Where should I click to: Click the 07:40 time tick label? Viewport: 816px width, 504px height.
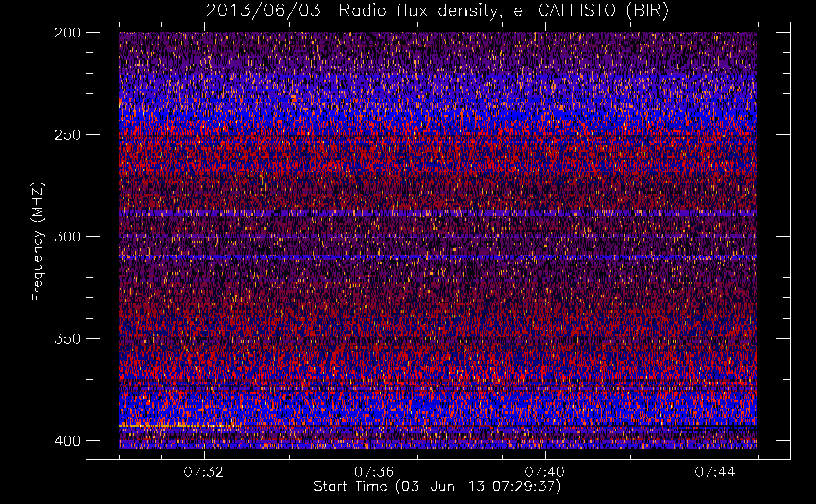[545, 472]
